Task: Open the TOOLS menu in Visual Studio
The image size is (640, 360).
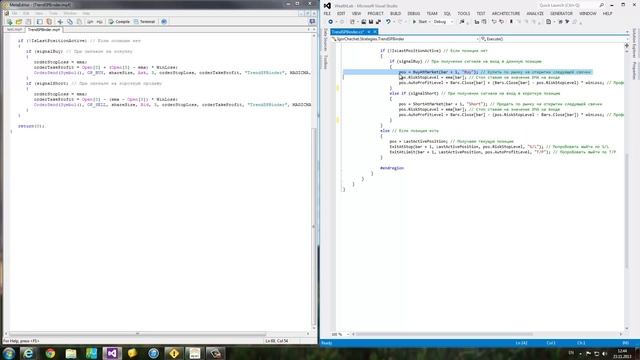Action: pyautogui.click(x=464, y=13)
